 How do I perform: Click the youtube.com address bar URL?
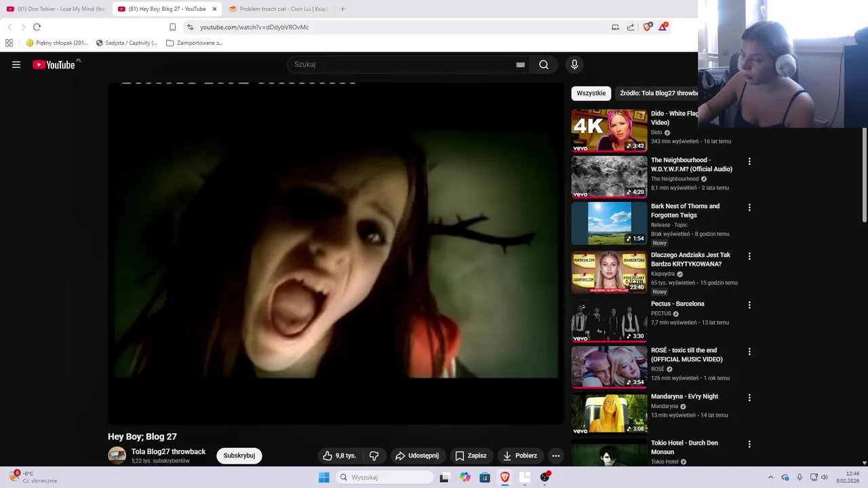(254, 27)
